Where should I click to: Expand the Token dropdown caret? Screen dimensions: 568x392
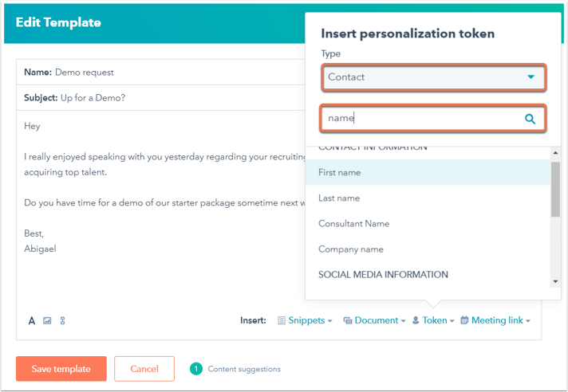click(452, 321)
